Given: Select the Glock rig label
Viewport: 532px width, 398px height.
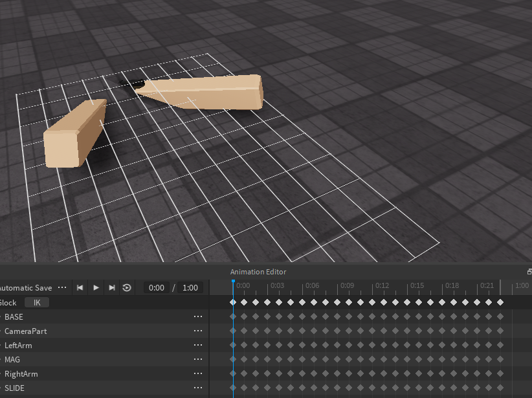Looking at the screenshot, I should (x=8, y=302).
